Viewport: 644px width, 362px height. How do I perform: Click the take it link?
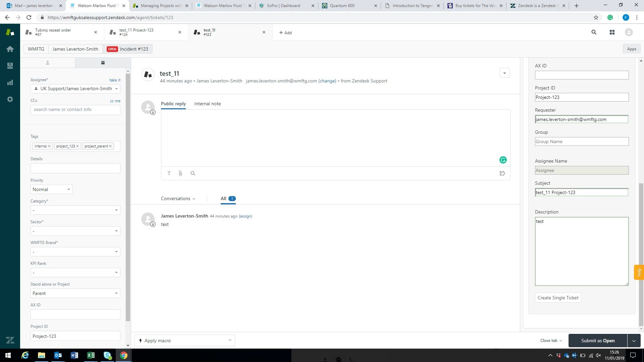point(115,80)
